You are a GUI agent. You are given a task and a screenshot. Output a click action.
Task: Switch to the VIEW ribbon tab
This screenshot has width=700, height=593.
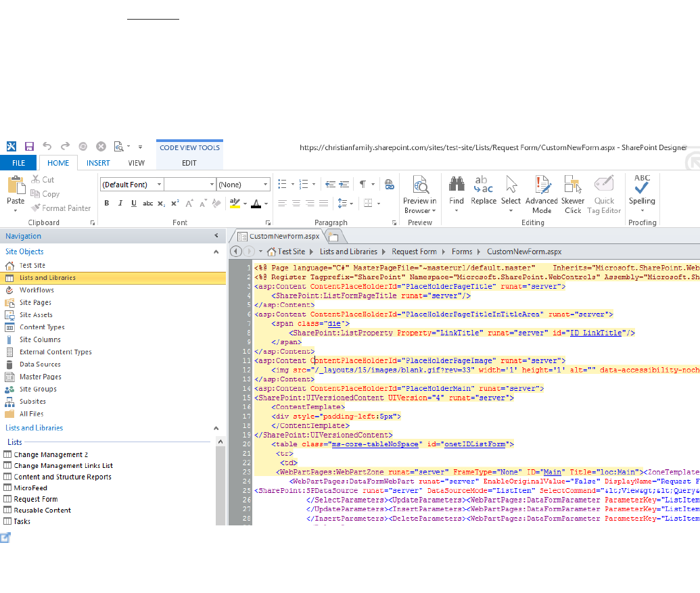[x=136, y=163]
